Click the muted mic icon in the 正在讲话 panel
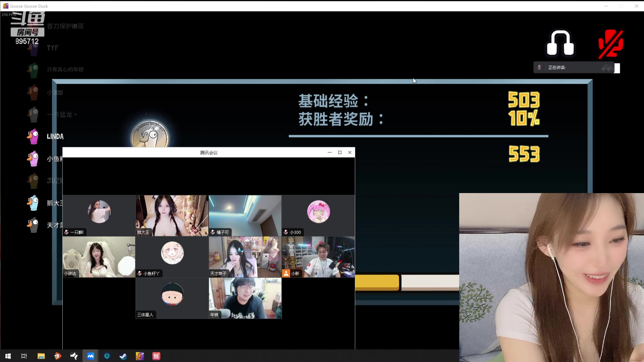Viewport: 644px width, 362px height. pyautogui.click(x=540, y=67)
